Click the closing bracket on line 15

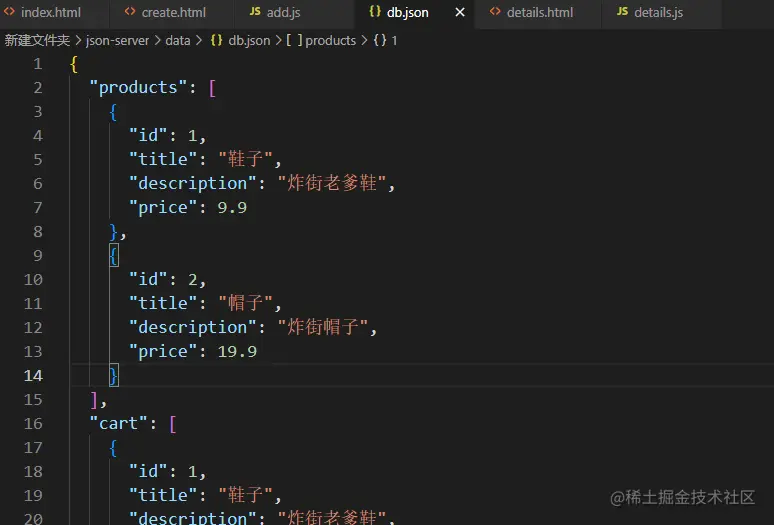(x=94, y=400)
